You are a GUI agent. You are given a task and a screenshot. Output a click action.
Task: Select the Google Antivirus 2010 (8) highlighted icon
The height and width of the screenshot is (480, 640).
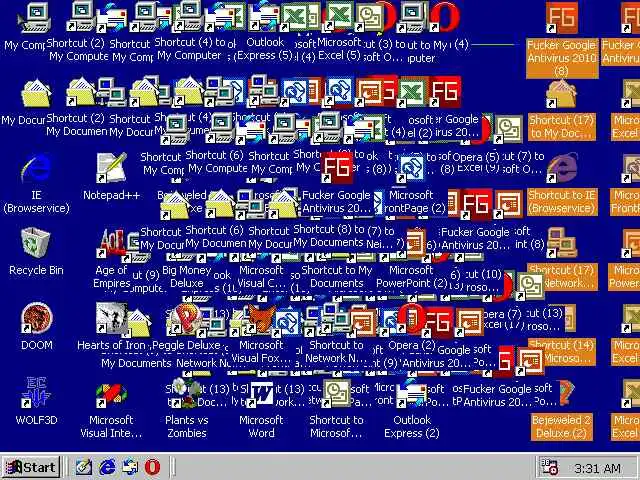click(x=562, y=18)
